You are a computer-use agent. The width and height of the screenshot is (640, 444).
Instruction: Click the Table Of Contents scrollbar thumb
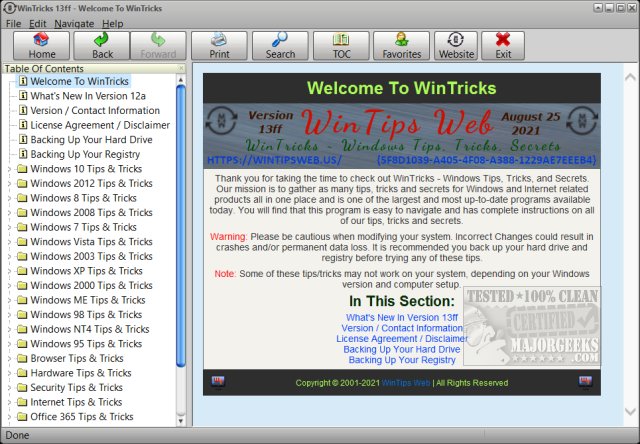[181, 225]
